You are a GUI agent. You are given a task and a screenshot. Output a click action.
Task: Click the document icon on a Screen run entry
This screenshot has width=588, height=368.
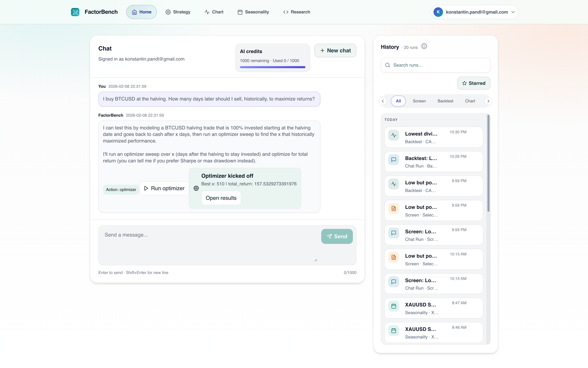[x=394, y=208]
